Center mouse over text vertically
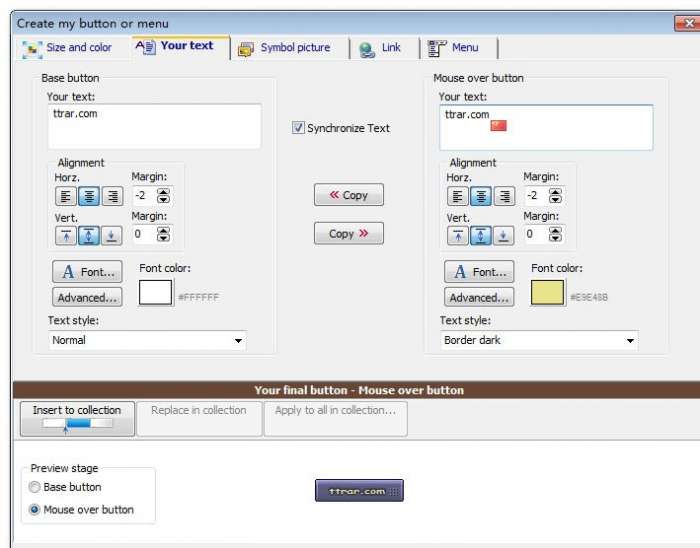This screenshot has width=700, height=548. point(481,235)
